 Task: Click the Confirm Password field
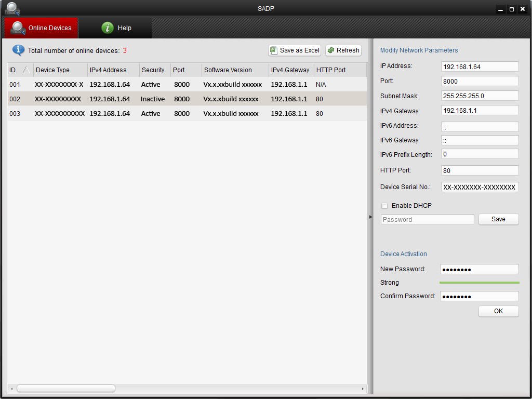click(x=479, y=296)
